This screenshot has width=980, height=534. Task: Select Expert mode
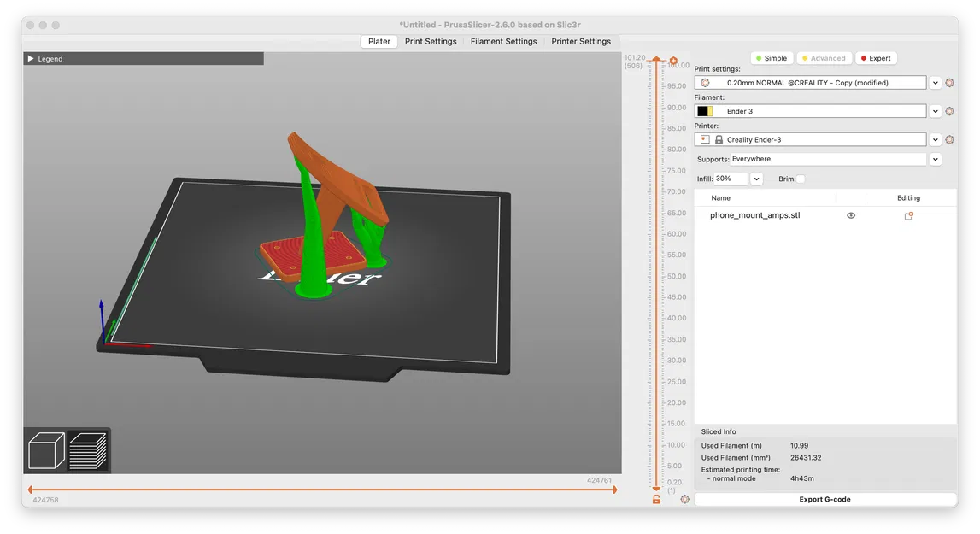(x=876, y=58)
